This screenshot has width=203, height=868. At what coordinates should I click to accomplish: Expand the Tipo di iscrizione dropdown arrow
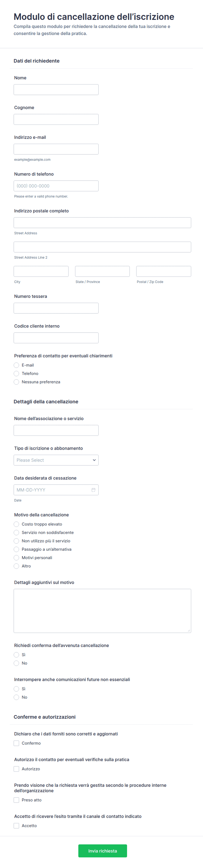coord(94,460)
